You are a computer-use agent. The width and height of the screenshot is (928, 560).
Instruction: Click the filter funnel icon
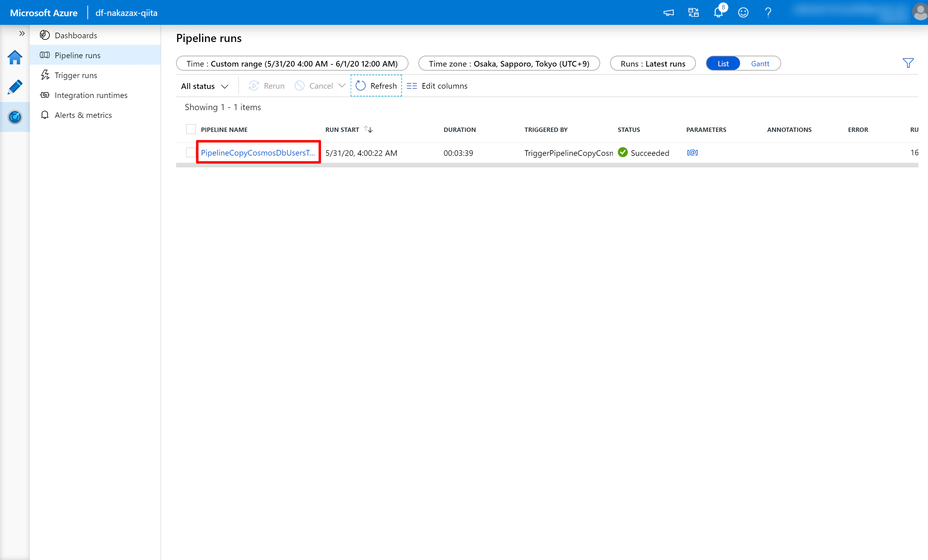908,63
